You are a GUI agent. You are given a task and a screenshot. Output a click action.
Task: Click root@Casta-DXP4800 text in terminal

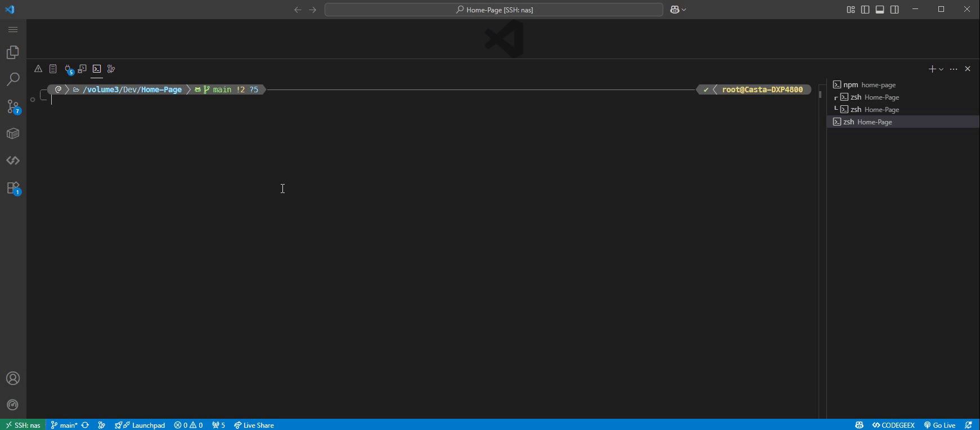[x=762, y=89]
